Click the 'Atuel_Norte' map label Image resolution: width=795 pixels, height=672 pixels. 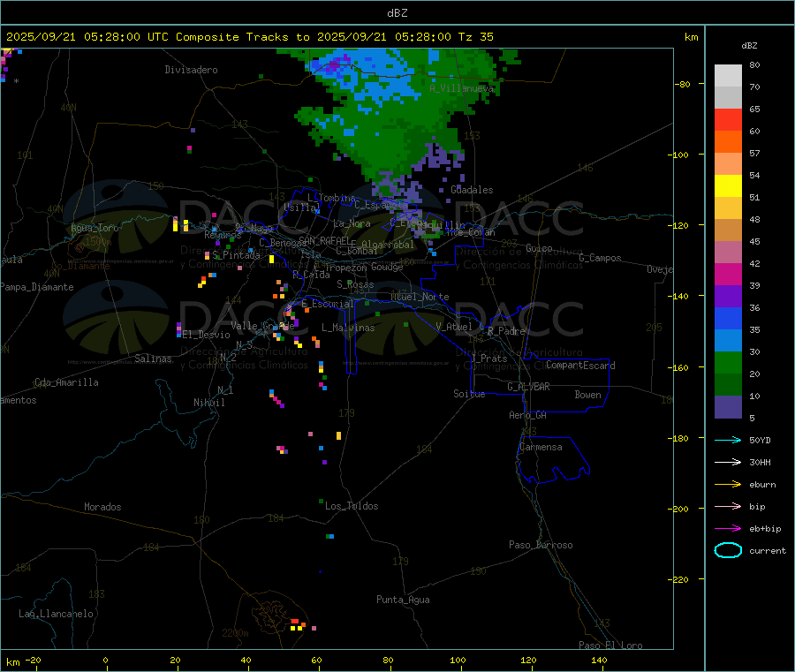[x=420, y=297]
